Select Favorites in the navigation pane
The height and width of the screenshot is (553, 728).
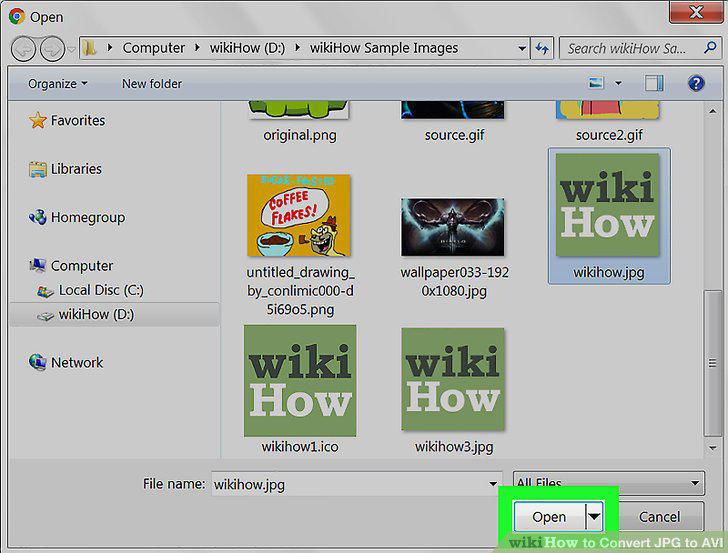(x=78, y=121)
